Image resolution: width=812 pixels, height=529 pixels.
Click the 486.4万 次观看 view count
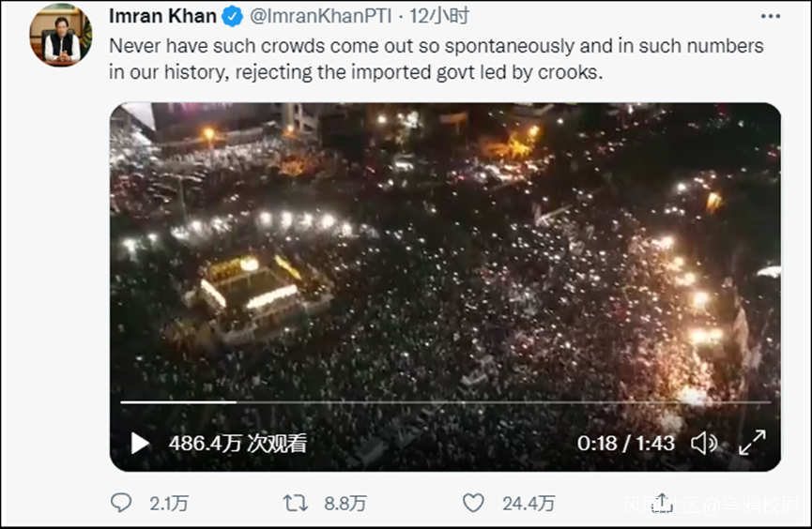point(237,443)
